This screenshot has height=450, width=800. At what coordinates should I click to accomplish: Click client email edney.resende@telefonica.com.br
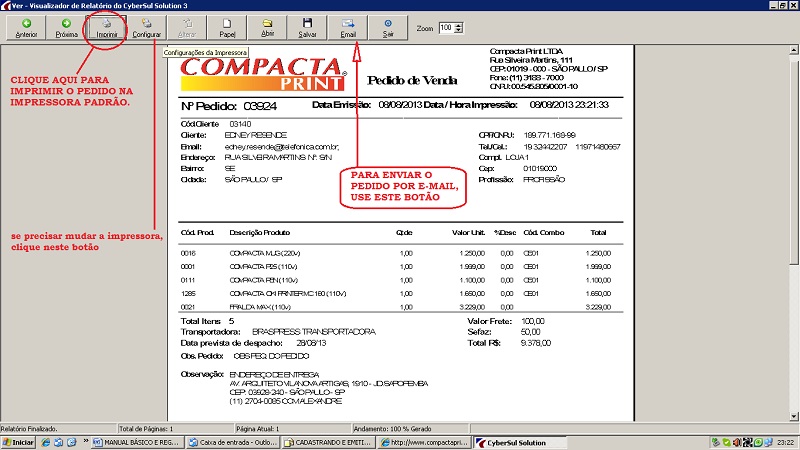282,147
